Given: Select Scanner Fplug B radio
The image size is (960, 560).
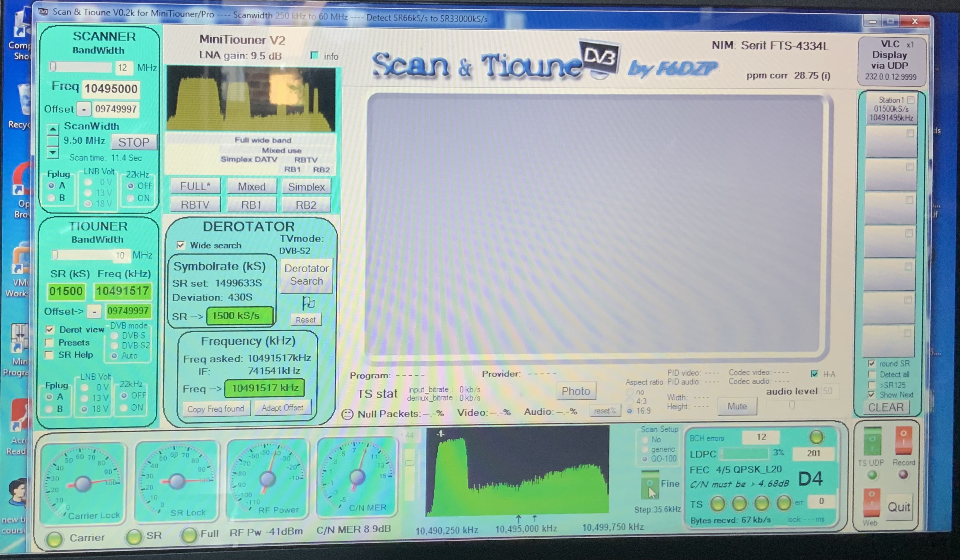Looking at the screenshot, I should click(51, 198).
